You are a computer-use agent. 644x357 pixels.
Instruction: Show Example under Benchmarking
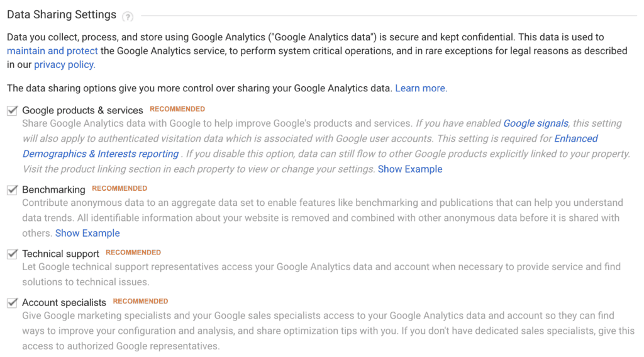[87, 233]
